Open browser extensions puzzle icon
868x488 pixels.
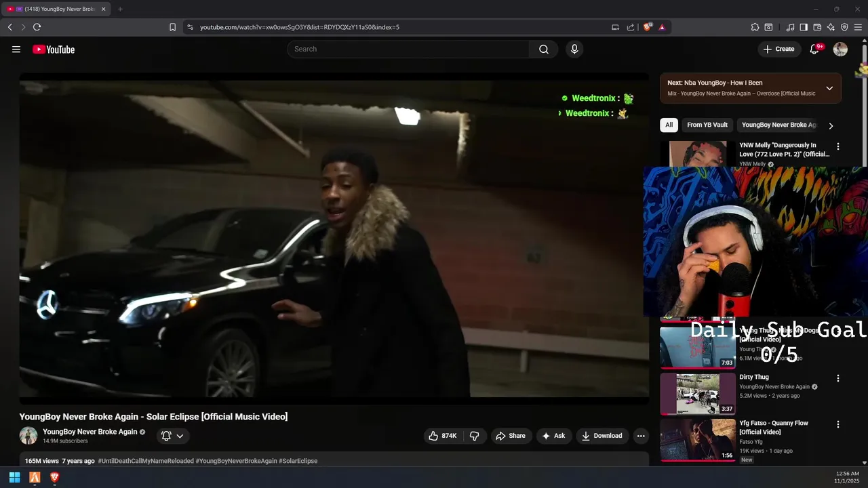[x=755, y=27]
